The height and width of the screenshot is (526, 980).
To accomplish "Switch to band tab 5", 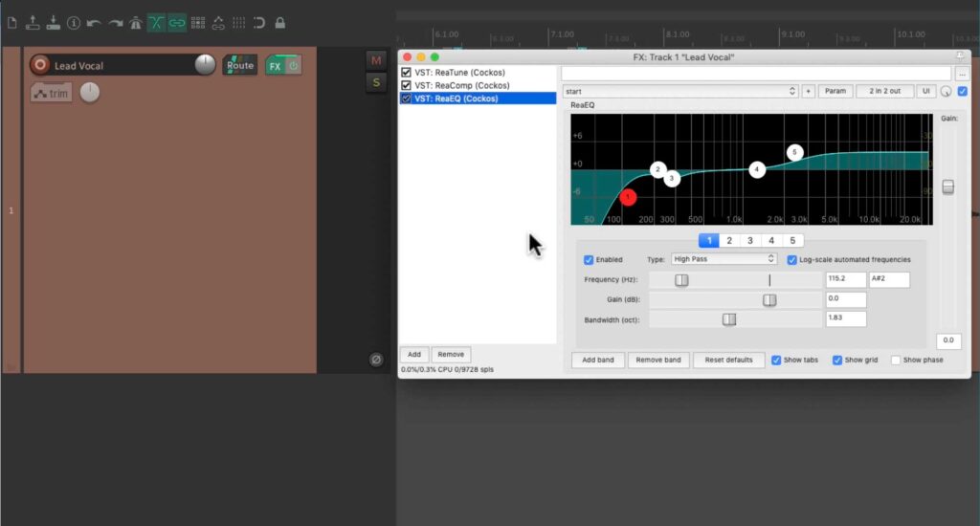I will 793,240.
